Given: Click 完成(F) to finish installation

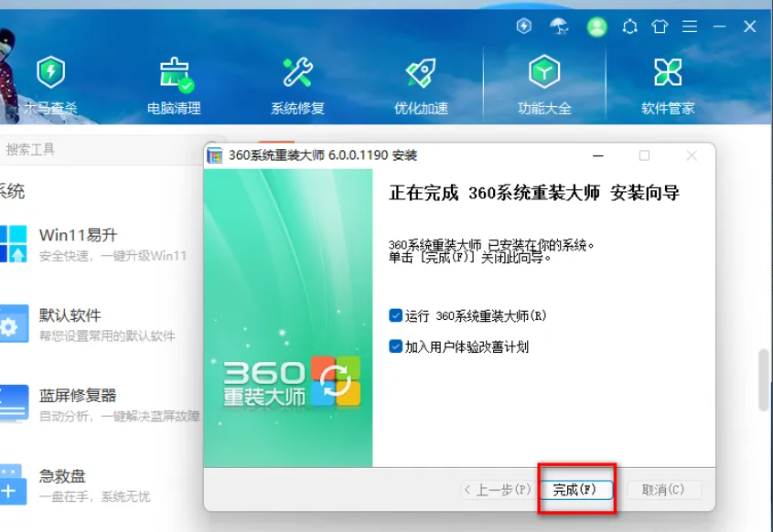Looking at the screenshot, I should click(x=574, y=490).
